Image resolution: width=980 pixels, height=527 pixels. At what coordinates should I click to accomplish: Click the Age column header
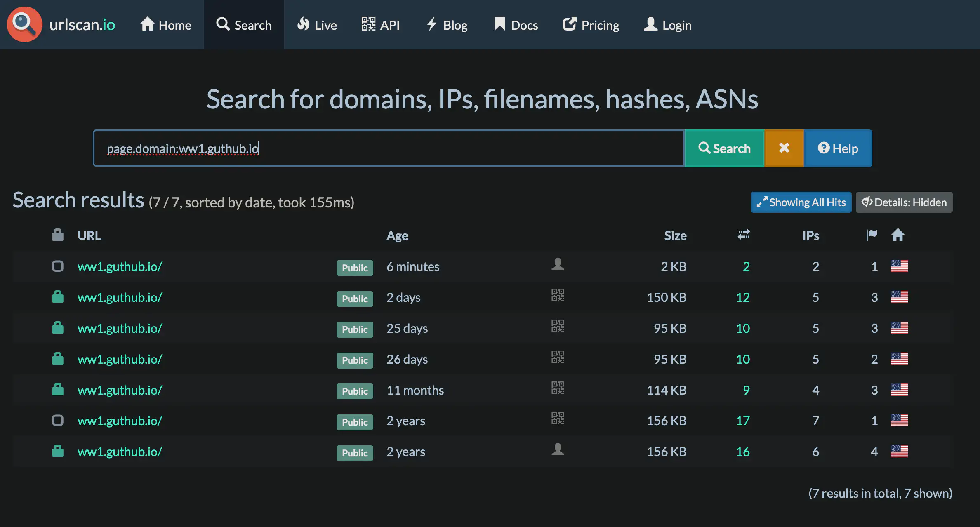pyautogui.click(x=397, y=235)
